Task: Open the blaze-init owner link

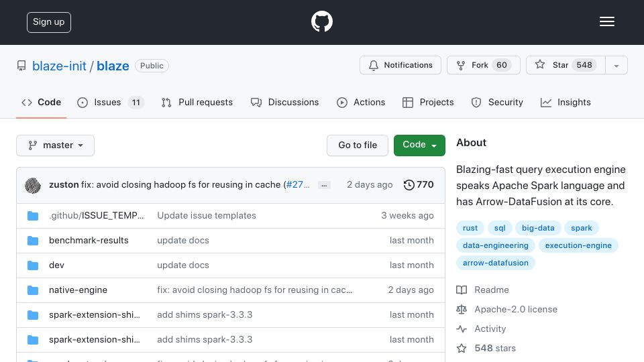Action: coord(59,66)
